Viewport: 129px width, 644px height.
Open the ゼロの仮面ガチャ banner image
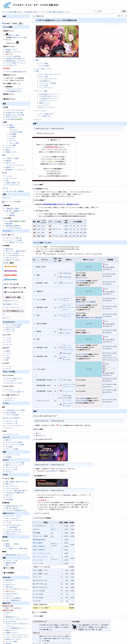pyautogui.click(x=52, y=483)
